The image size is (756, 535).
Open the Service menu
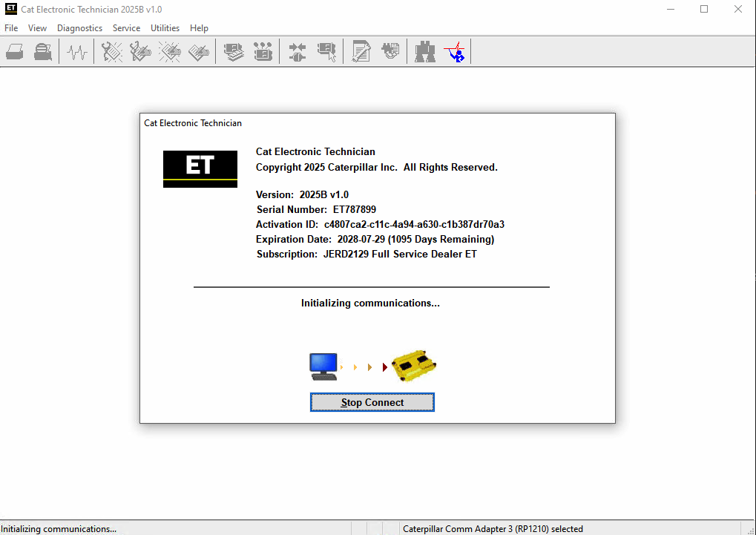(x=126, y=27)
